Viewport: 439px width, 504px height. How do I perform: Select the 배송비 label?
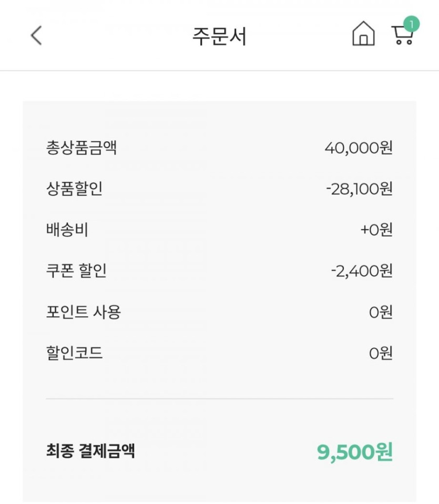[x=67, y=230]
